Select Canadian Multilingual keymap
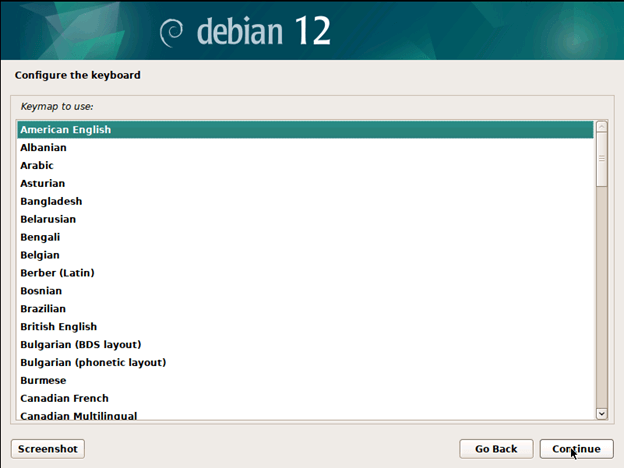The width and height of the screenshot is (624, 468). coord(305,414)
